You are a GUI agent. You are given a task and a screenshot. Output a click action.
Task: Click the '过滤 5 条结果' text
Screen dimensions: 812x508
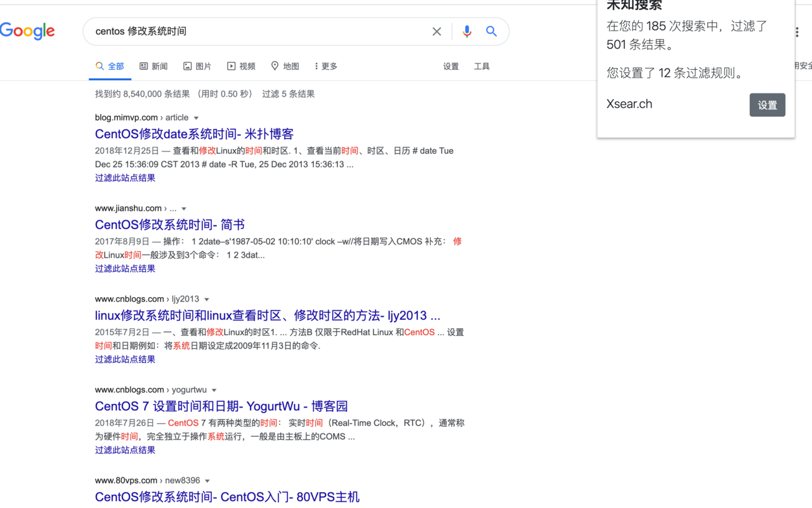click(289, 94)
